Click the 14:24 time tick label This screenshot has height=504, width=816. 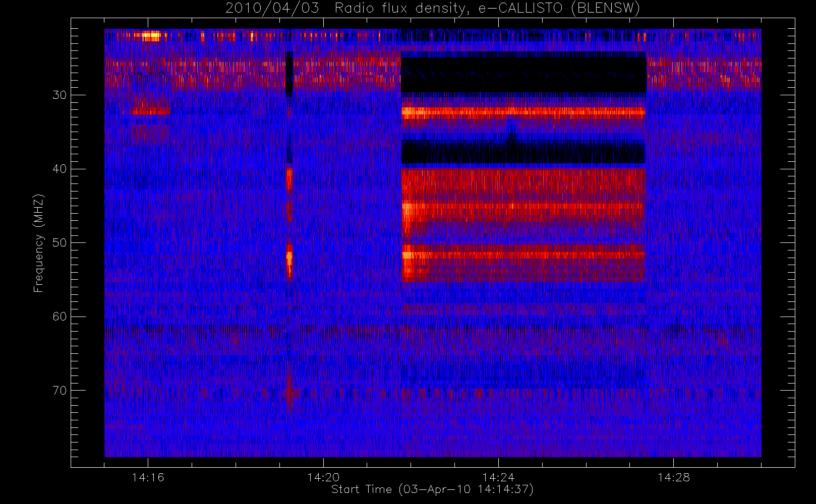click(x=498, y=477)
